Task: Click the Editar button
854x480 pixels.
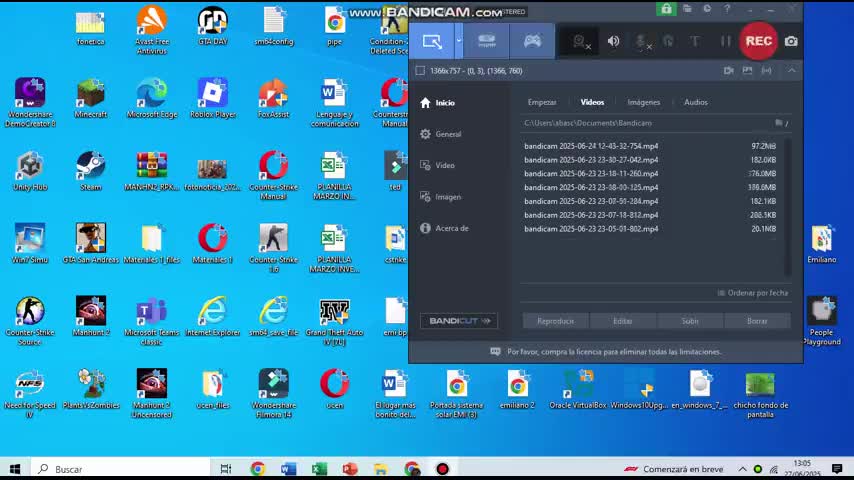Action: click(623, 321)
